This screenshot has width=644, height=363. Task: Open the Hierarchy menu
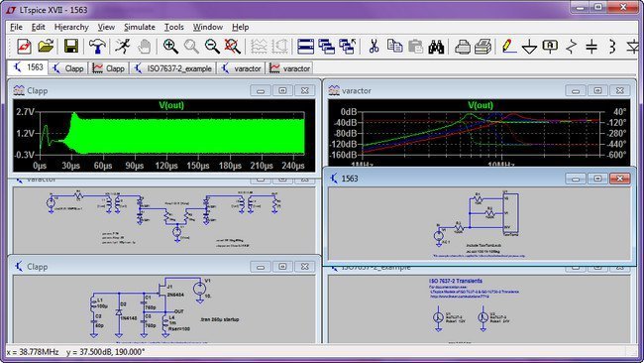click(x=71, y=27)
